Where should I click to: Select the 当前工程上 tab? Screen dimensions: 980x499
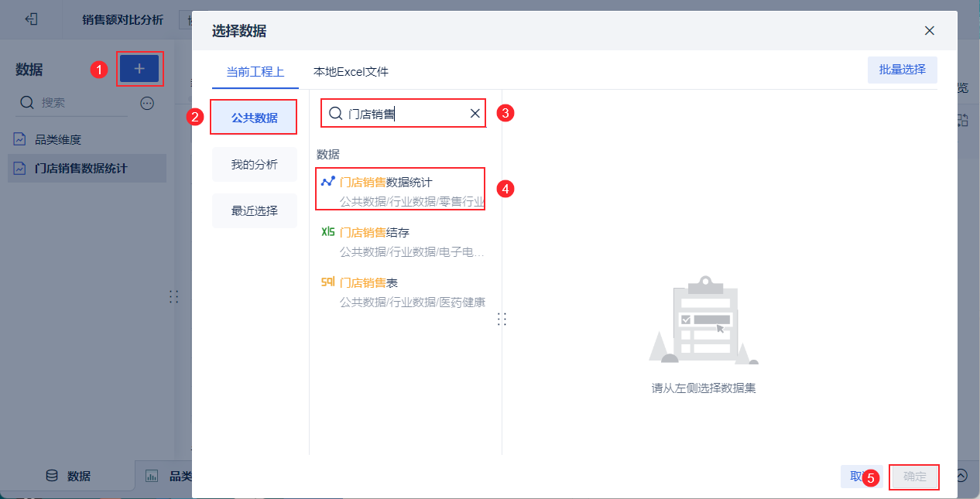click(255, 72)
